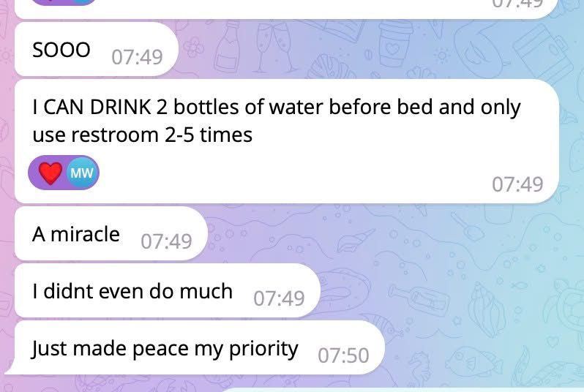Click the 07:49 timestamp beside 'I didnt even do much'
Screen dimensions: 584x392
coord(279,298)
